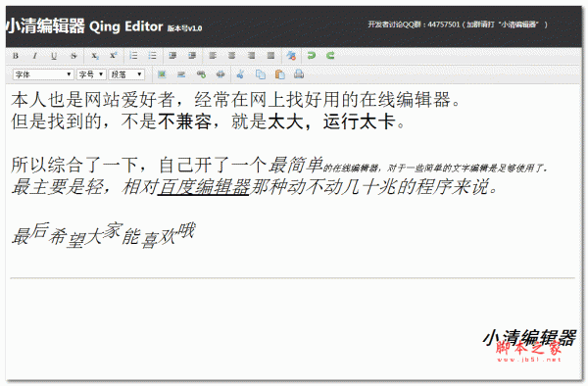The height and width of the screenshot is (386, 588).
Task: Click the remove link icon
Action: (x=220, y=74)
